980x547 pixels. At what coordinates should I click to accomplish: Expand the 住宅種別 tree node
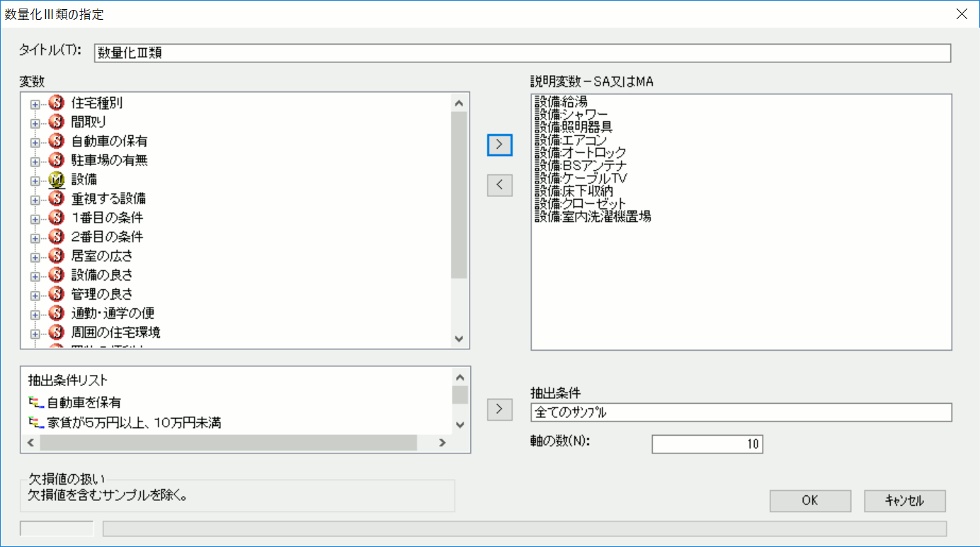tap(35, 104)
